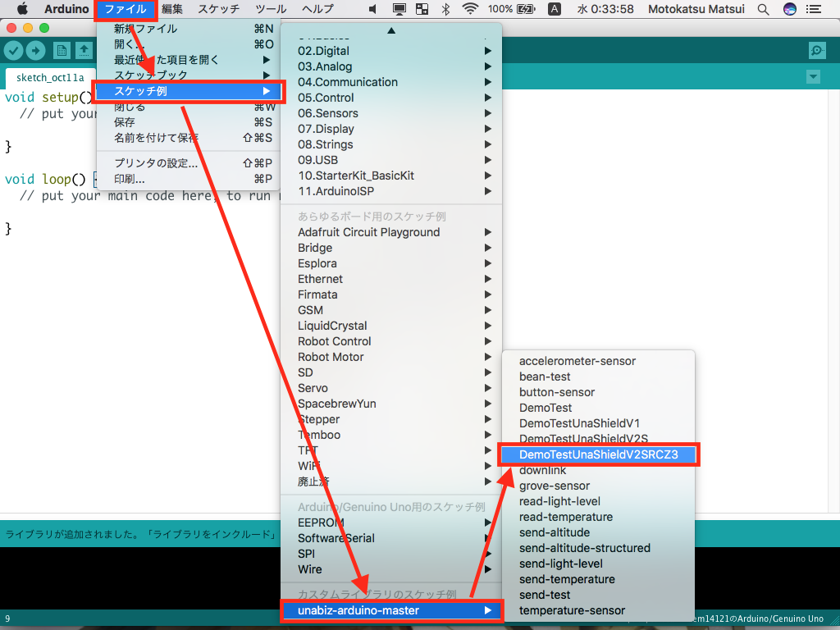Open the 編集 menu
The image size is (840, 630).
tap(172, 9)
